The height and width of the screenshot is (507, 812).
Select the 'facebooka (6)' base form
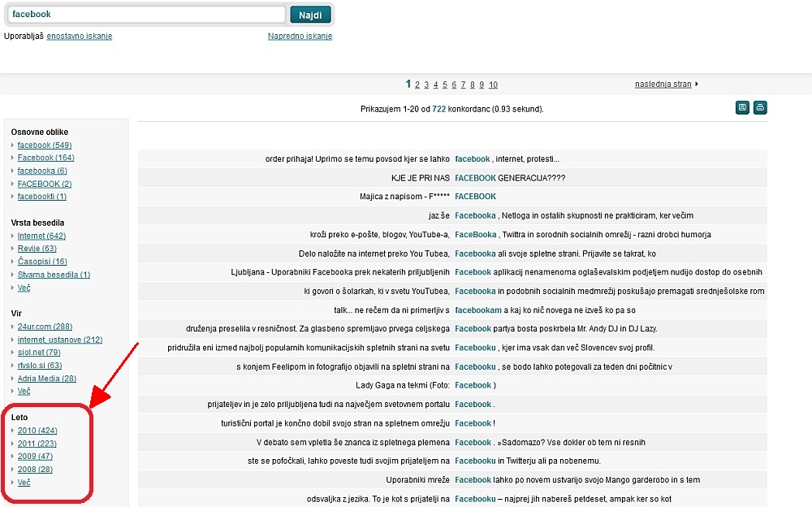tap(42, 171)
